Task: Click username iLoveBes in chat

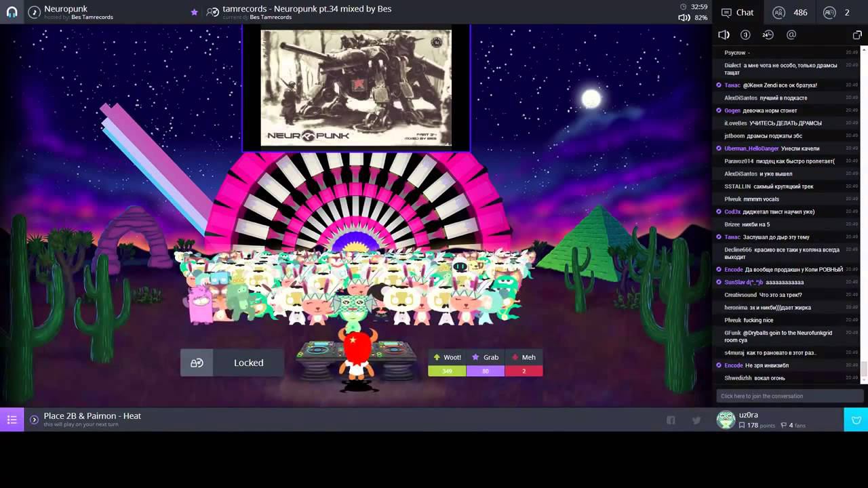Action: click(736, 123)
